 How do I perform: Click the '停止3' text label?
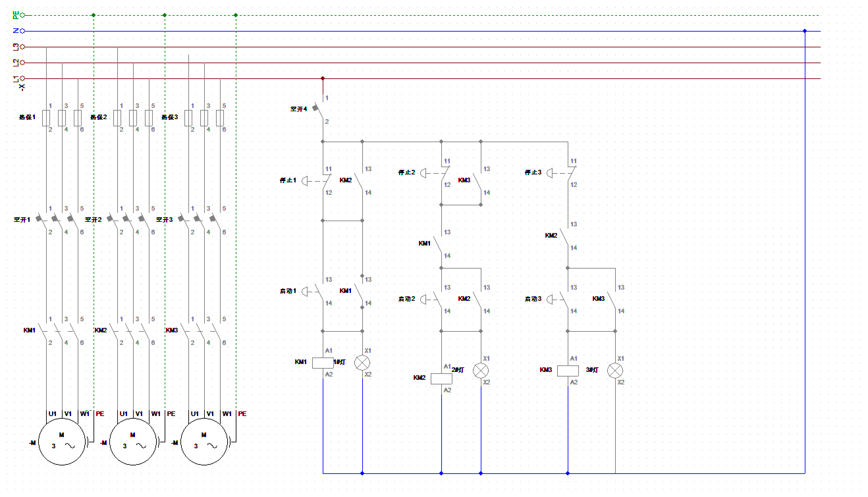(x=533, y=172)
